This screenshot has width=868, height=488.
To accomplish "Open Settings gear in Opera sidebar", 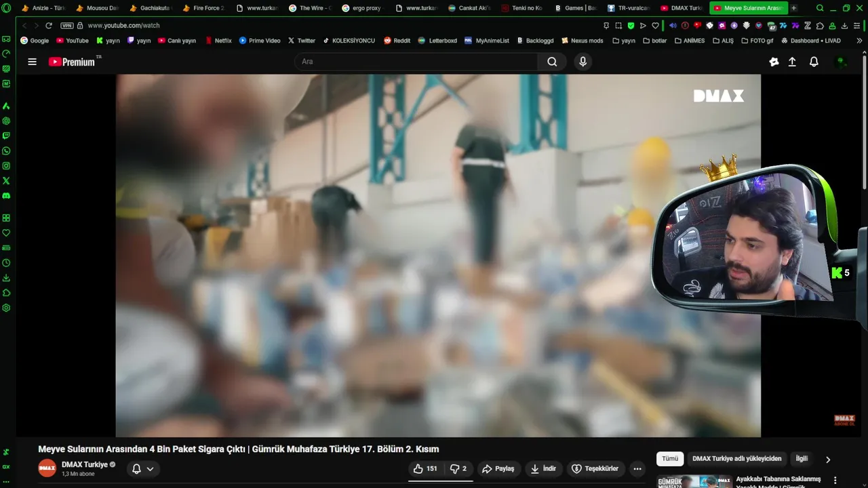I will pos(6,307).
